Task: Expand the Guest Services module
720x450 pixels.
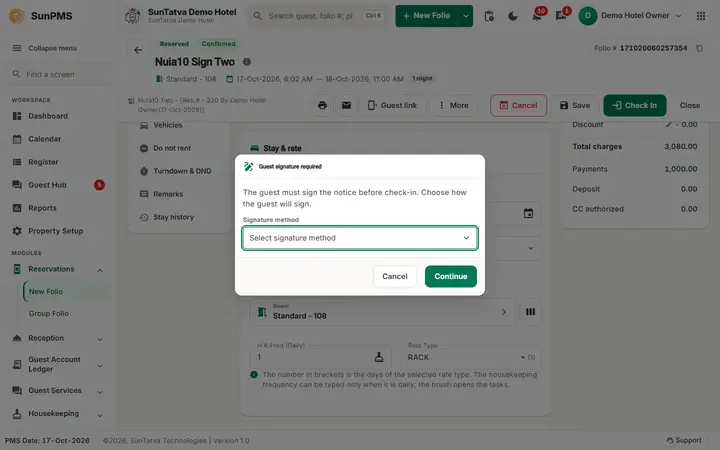Action: [100, 392]
